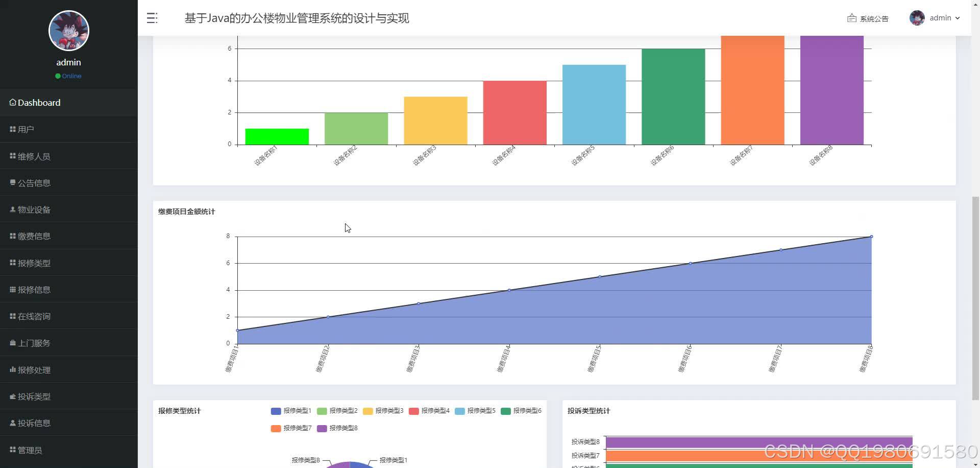Click the grid icon beside 用户

[13, 129]
